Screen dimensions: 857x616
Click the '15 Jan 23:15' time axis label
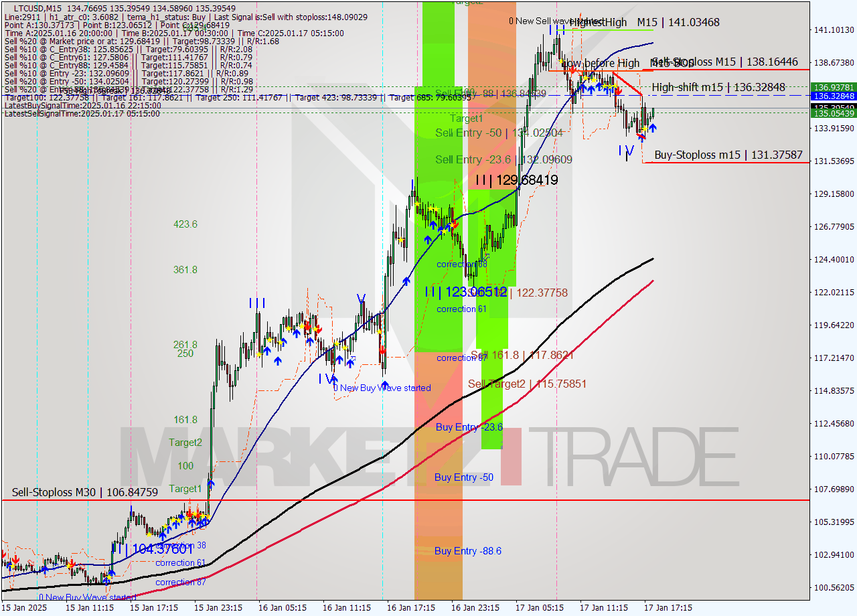tap(218, 608)
